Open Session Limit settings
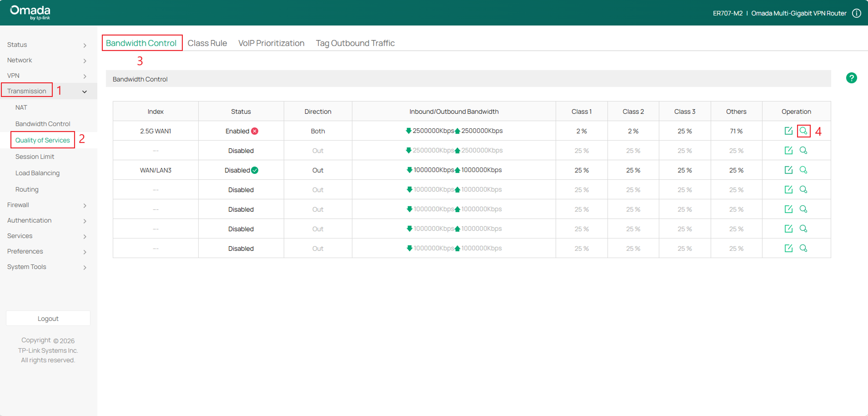Screen dimensions: 868x416 [x=35, y=156]
